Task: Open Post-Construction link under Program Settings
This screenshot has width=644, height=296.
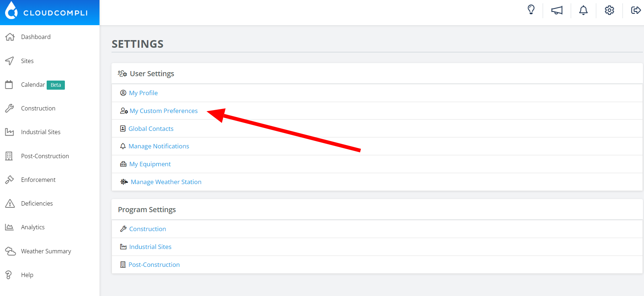Action: pos(154,265)
